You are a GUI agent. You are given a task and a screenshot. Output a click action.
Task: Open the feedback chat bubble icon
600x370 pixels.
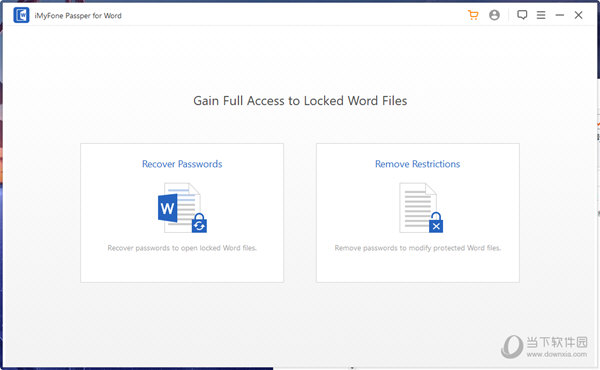coord(522,15)
